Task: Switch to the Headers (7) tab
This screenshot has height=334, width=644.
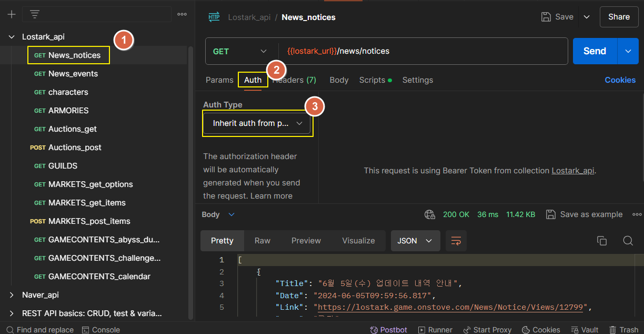Action: [294, 80]
